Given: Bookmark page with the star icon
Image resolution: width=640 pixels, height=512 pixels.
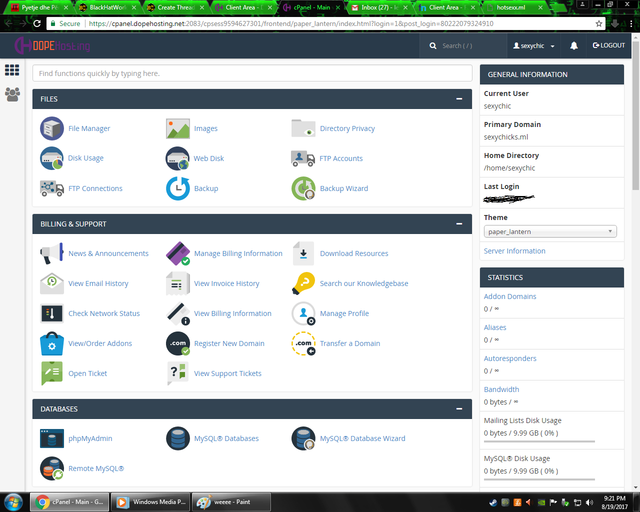Looking at the screenshot, I should (599, 24).
